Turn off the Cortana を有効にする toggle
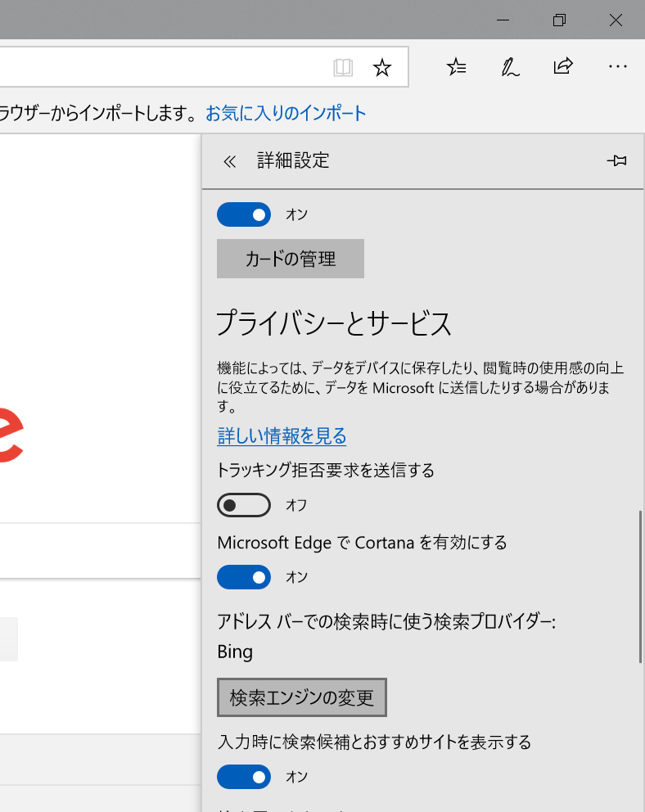This screenshot has height=812, width=645. point(244,577)
